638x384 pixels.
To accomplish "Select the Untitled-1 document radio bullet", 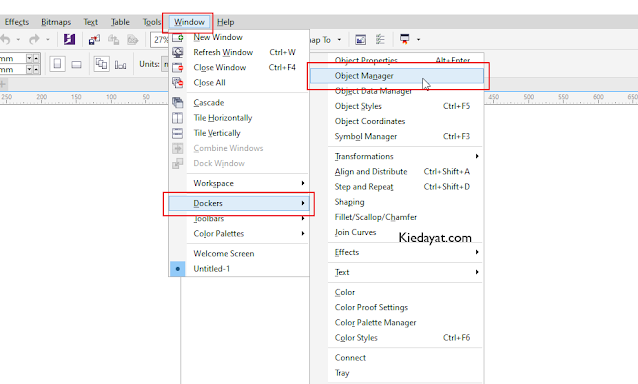I will pyautogui.click(x=178, y=269).
